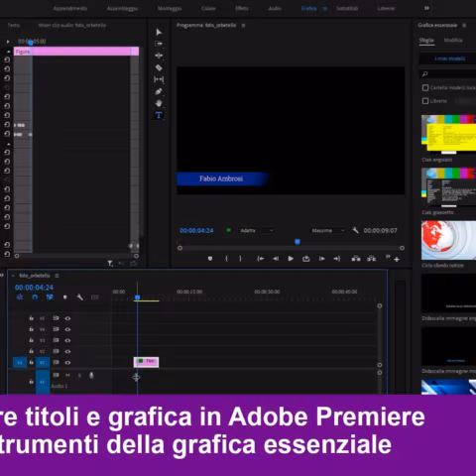Add marker from timeline header
The width and height of the screenshot is (476, 476).
[65, 297]
